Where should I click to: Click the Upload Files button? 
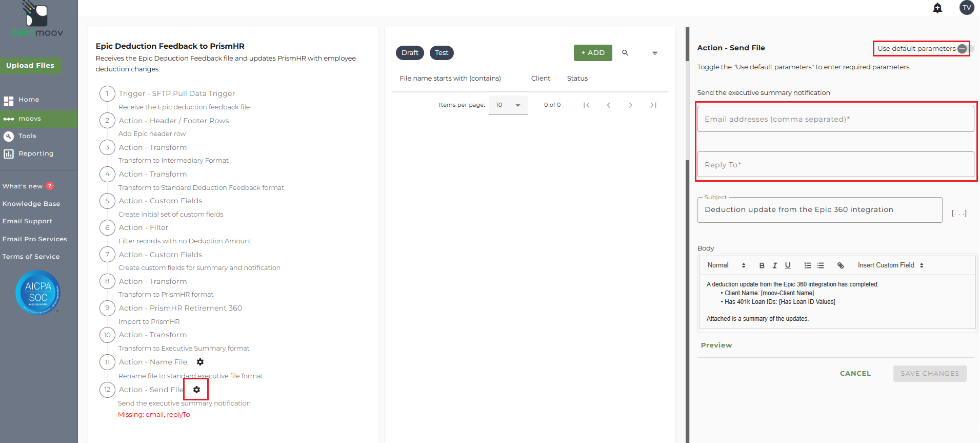[x=31, y=65]
